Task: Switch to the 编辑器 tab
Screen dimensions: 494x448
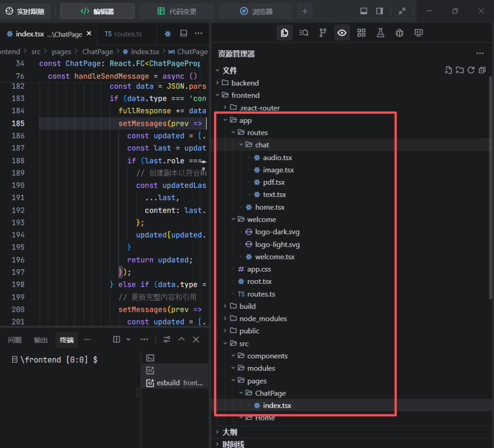Action: point(97,11)
